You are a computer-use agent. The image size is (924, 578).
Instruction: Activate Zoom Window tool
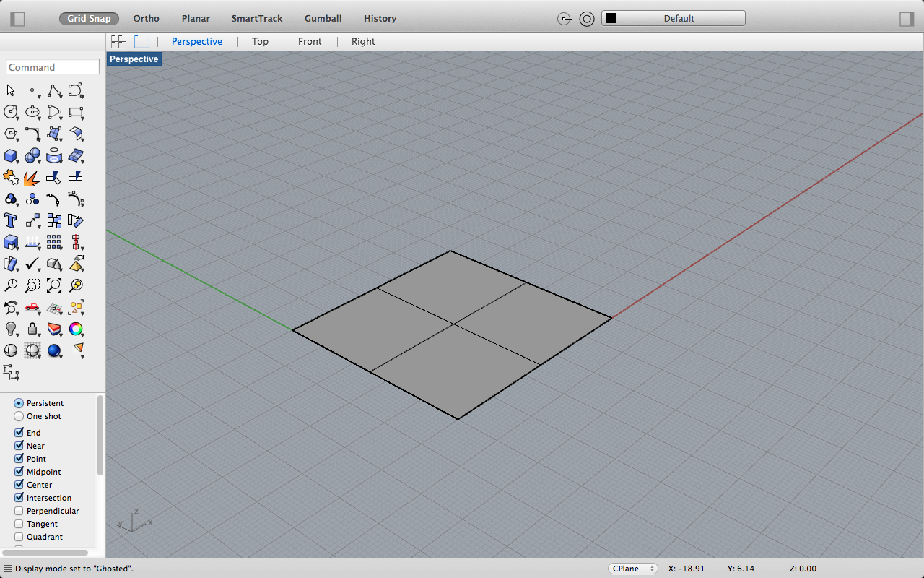point(32,285)
